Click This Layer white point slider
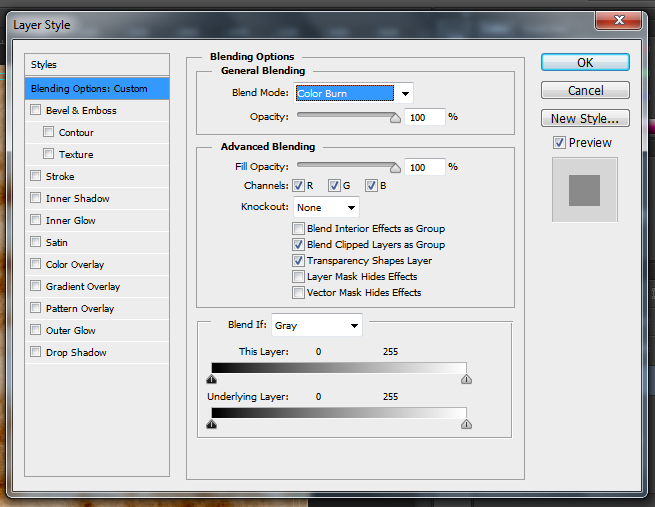655x507 pixels. [x=466, y=379]
